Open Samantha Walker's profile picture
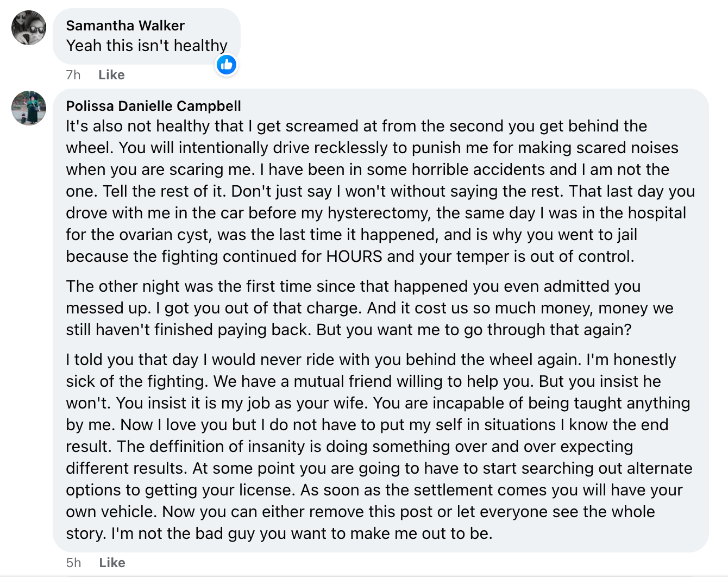 pos(29,28)
